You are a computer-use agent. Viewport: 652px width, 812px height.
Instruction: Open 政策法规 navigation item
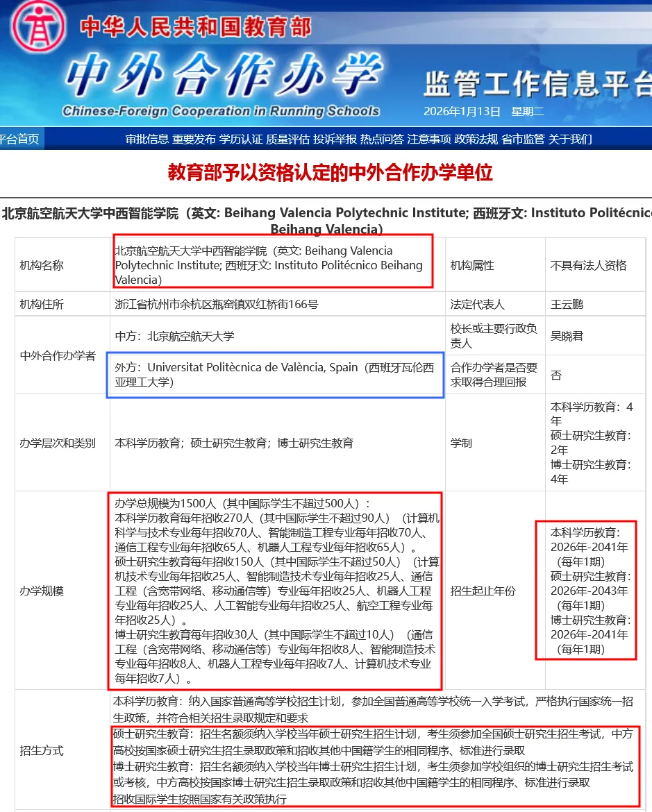click(x=476, y=139)
